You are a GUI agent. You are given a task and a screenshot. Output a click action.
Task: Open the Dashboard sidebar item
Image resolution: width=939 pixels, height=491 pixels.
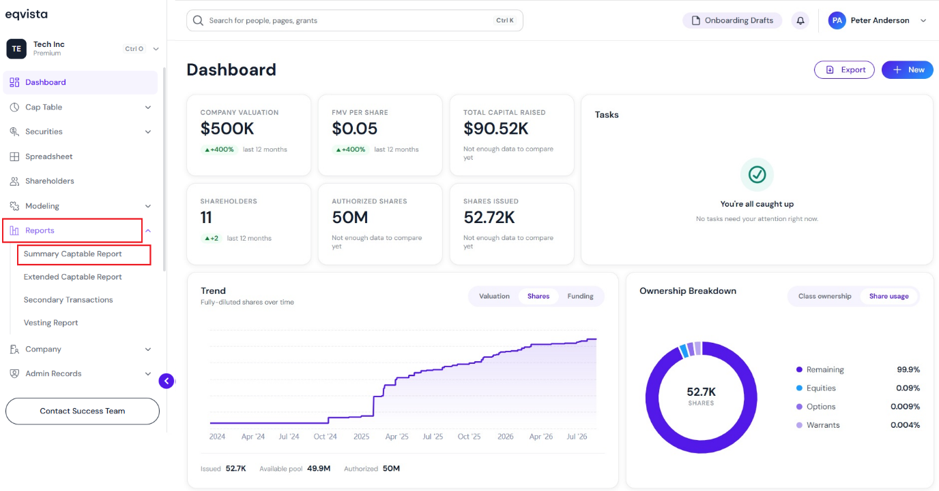80,82
